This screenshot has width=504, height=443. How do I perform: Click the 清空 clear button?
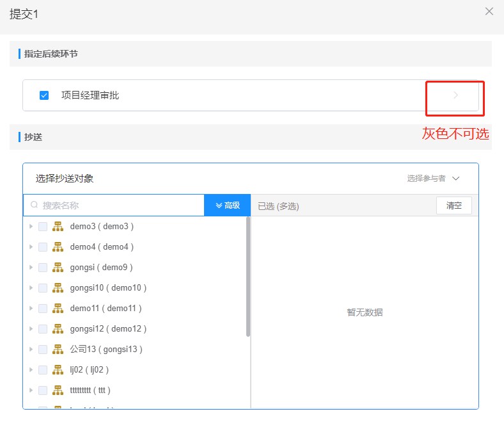pos(453,205)
